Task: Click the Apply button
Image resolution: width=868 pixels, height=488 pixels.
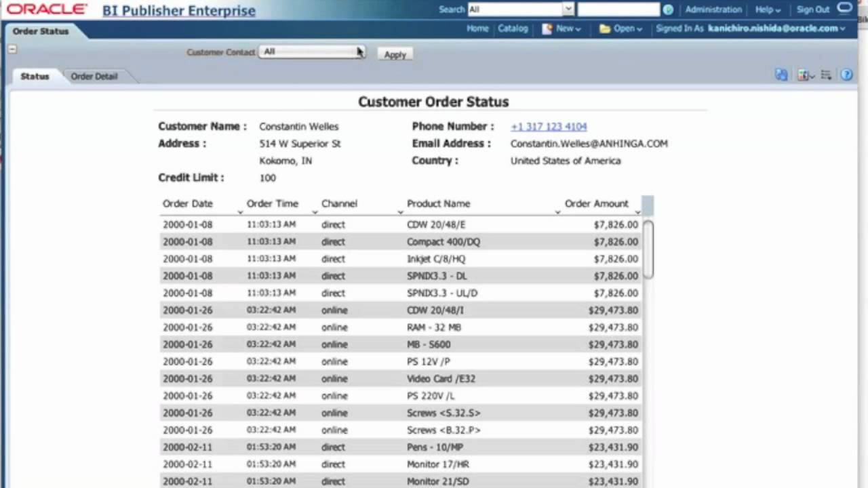Action: [395, 55]
